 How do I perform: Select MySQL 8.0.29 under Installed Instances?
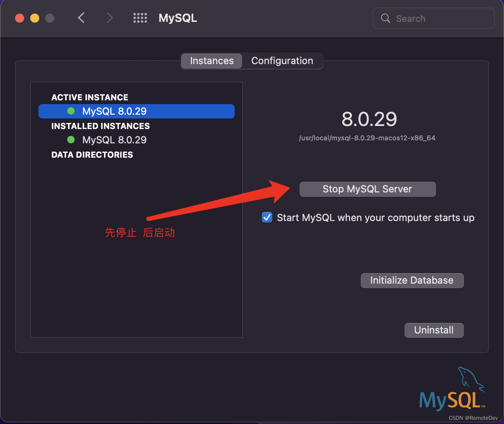[x=137, y=140]
